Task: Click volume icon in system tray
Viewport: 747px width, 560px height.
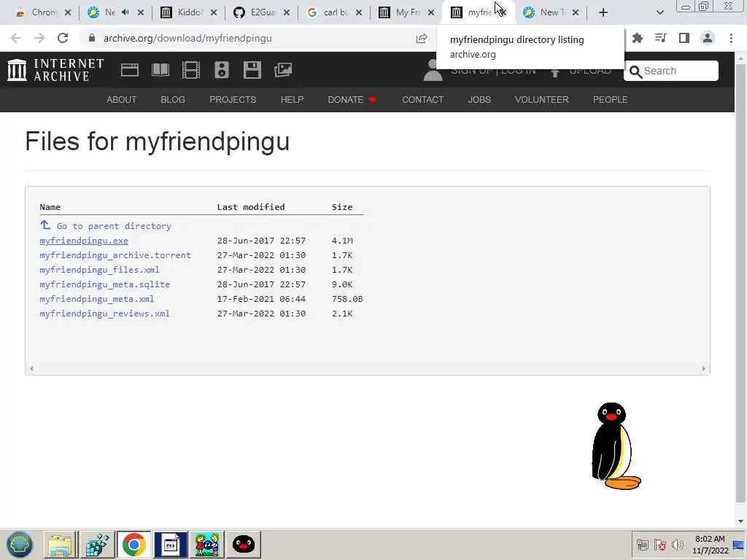Action: pyautogui.click(x=677, y=544)
